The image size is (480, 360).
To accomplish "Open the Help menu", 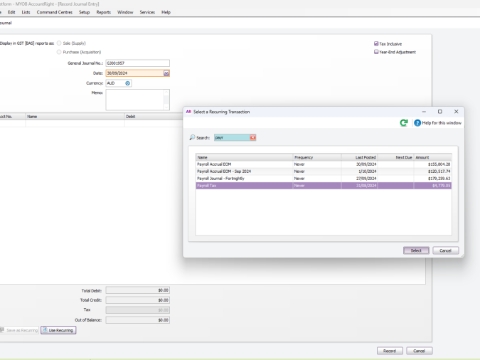I will point(166,12).
